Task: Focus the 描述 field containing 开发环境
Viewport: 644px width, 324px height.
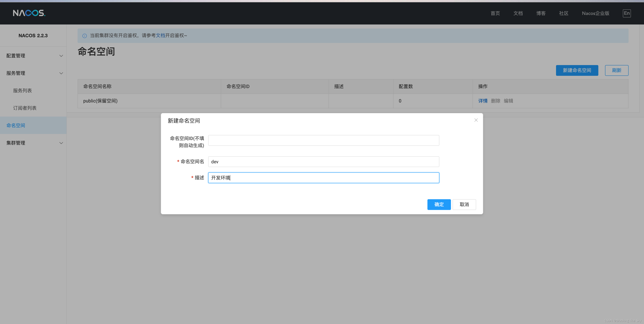Action: click(x=324, y=178)
